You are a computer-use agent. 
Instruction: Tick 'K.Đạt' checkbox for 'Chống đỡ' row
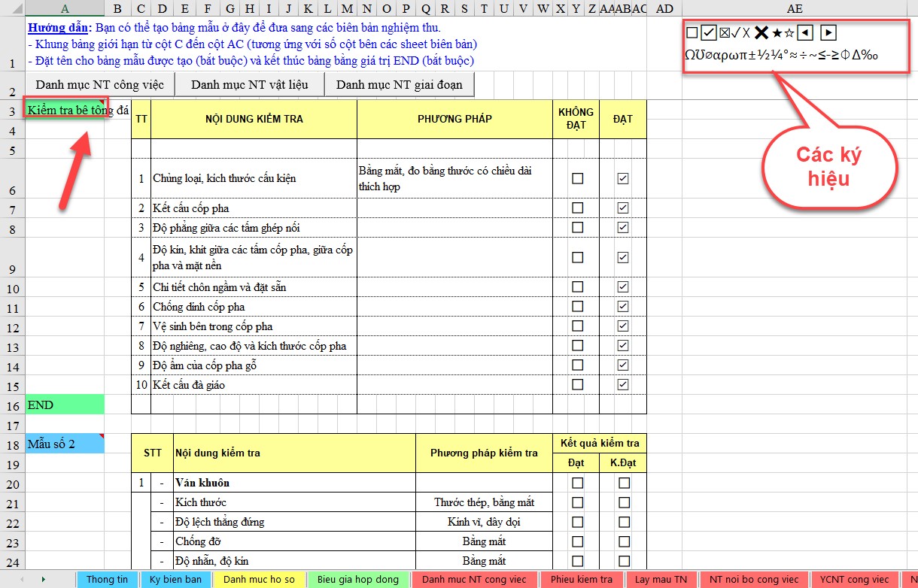click(624, 541)
